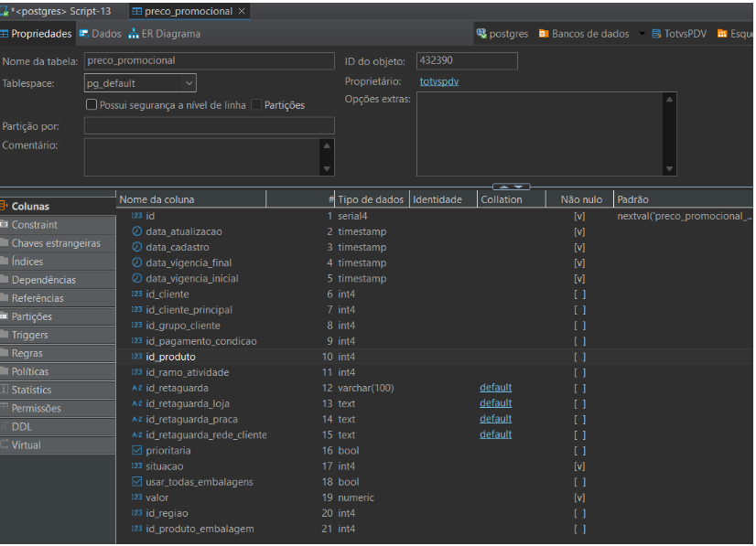Click the numeric icon of id row
The width and height of the screenshot is (756, 546).
coord(137,216)
